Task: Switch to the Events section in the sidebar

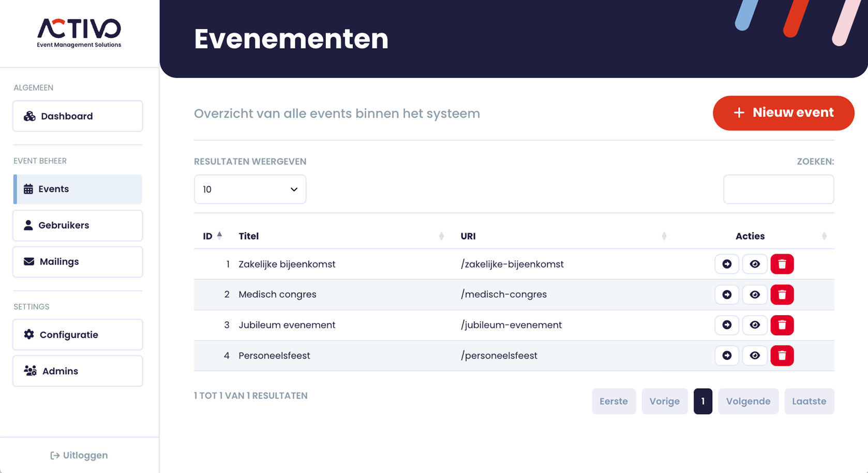Action: 54,189
